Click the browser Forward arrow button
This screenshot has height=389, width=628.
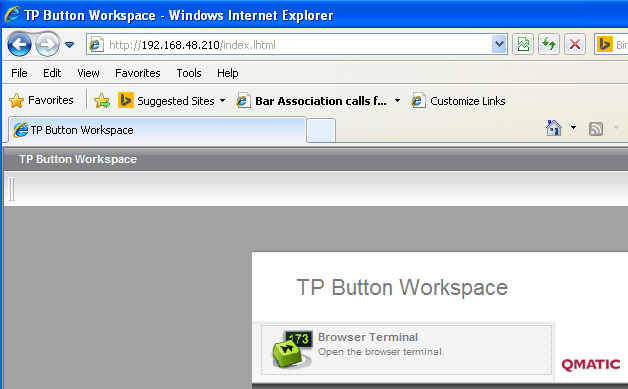pyautogui.click(x=47, y=44)
